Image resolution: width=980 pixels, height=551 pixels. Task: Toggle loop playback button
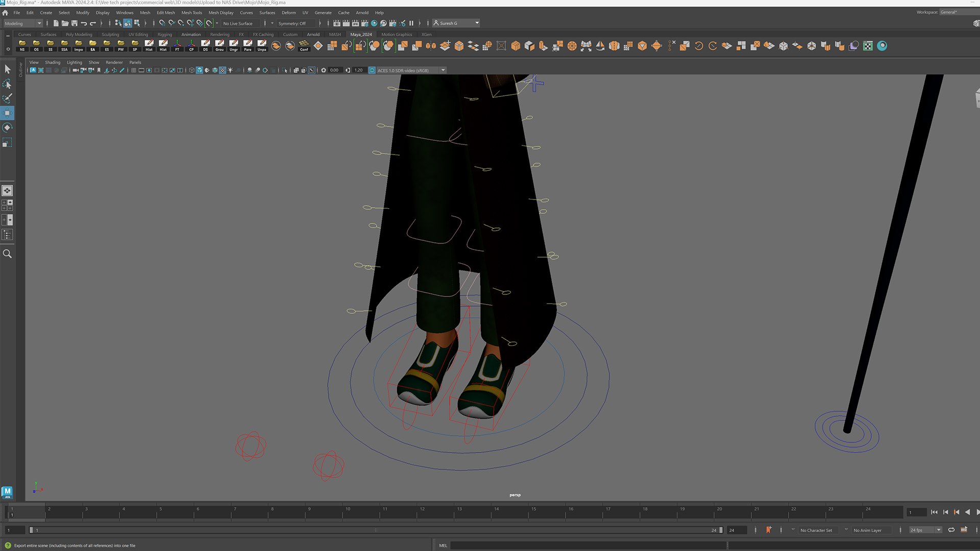coord(951,530)
